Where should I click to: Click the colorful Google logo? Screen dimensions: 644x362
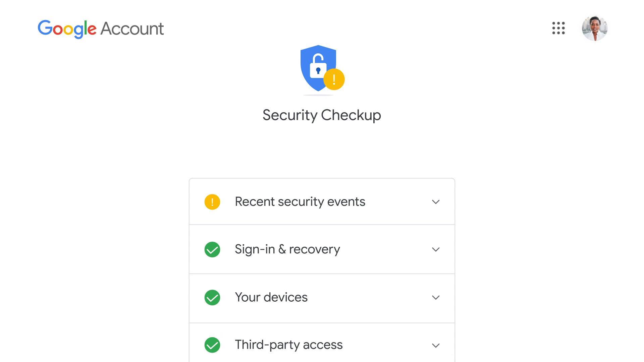pyautogui.click(x=67, y=29)
